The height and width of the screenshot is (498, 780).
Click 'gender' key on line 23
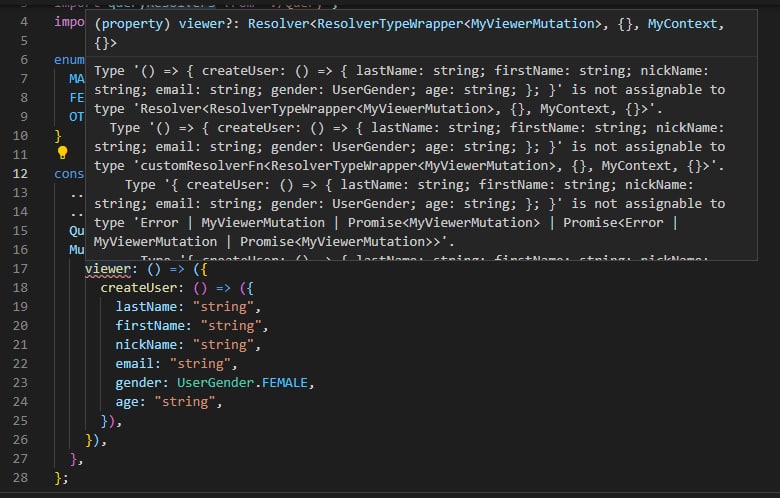[138, 383]
